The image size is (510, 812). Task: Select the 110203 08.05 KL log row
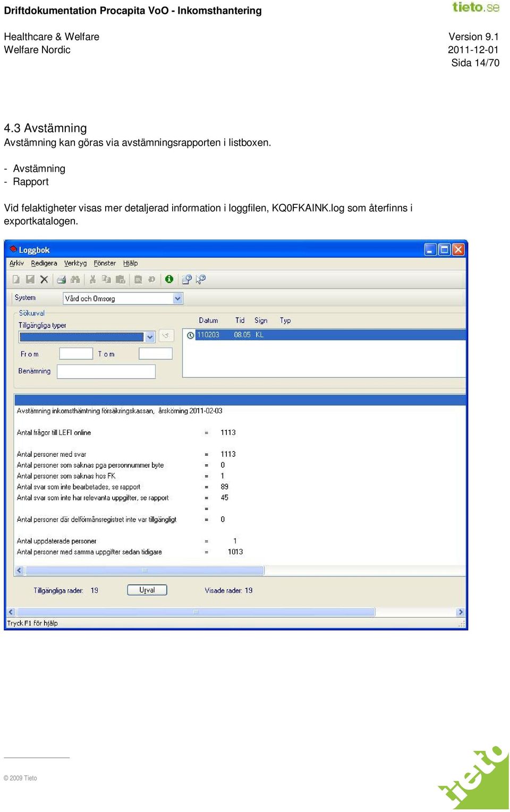click(325, 335)
